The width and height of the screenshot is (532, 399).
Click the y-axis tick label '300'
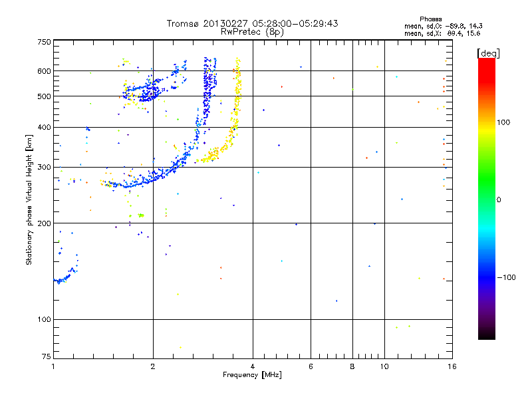(x=44, y=167)
